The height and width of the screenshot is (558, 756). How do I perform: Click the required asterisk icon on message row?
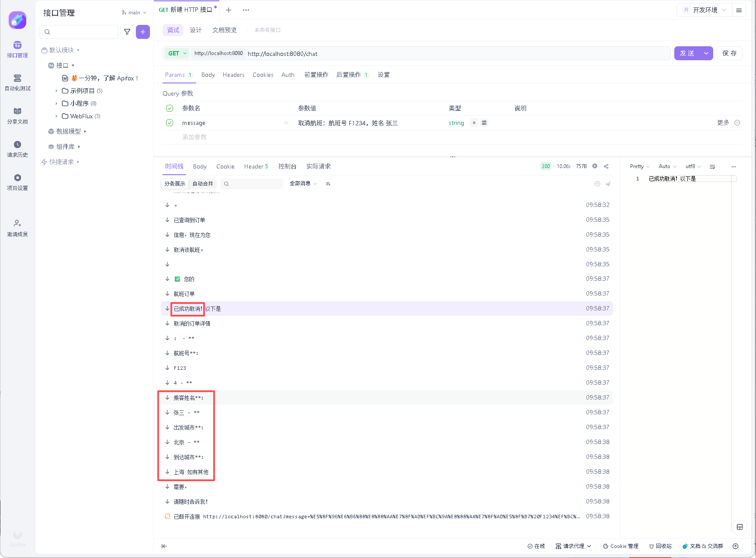click(x=474, y=123)
